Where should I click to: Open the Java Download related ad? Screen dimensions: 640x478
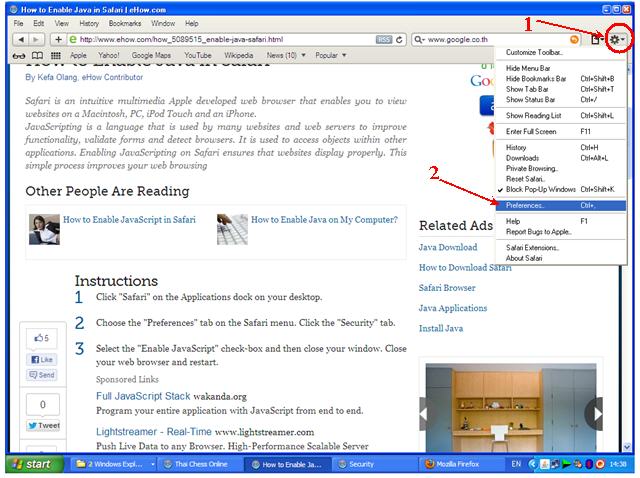click(x=448, y=247)
